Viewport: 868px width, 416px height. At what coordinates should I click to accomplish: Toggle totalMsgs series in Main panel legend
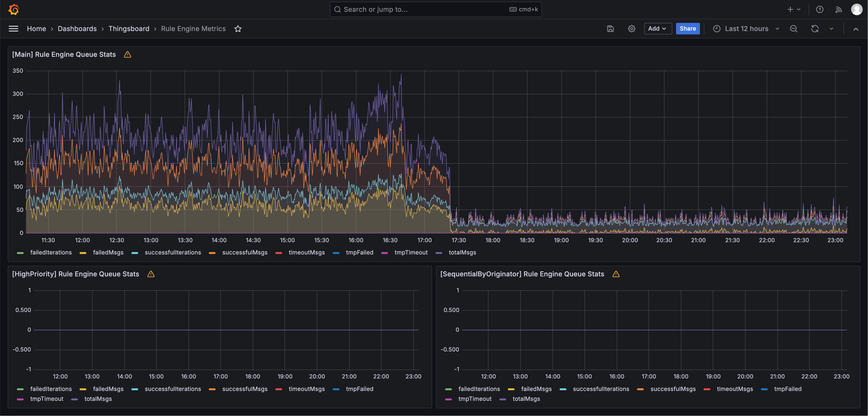pyautogui.click(x=462, y=253)
